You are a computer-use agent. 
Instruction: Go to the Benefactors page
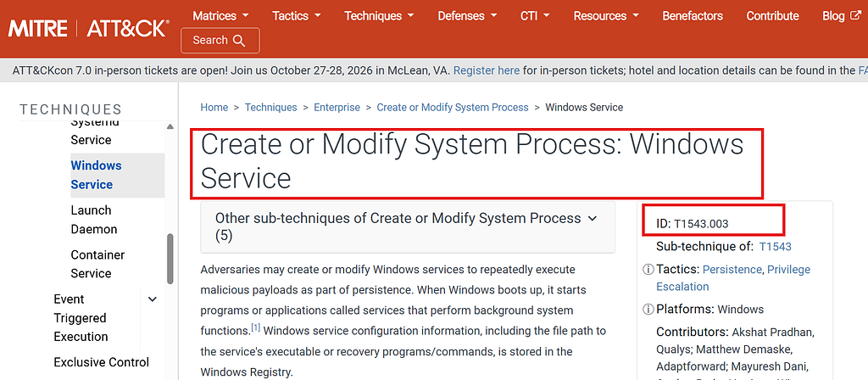(693, 15)
